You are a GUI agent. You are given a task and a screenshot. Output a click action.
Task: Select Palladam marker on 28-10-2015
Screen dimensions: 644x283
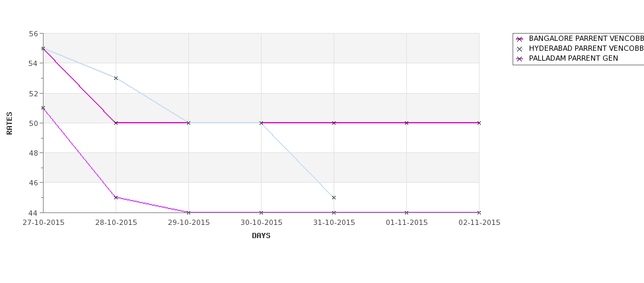point(116,197)
